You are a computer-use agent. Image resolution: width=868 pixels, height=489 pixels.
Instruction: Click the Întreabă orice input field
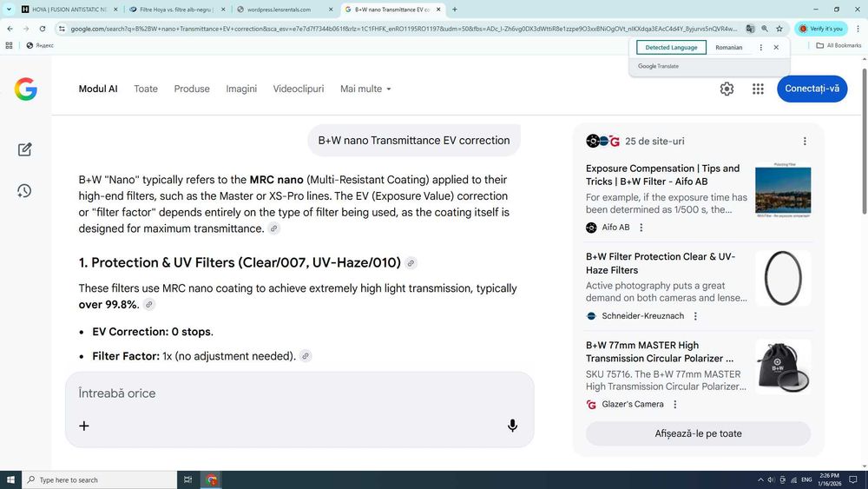pos(299,393)
